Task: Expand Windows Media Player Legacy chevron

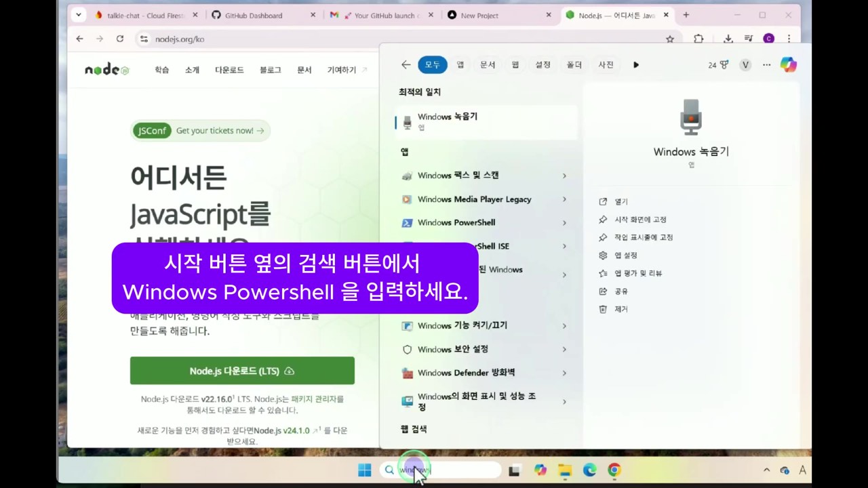Action: 564,199
